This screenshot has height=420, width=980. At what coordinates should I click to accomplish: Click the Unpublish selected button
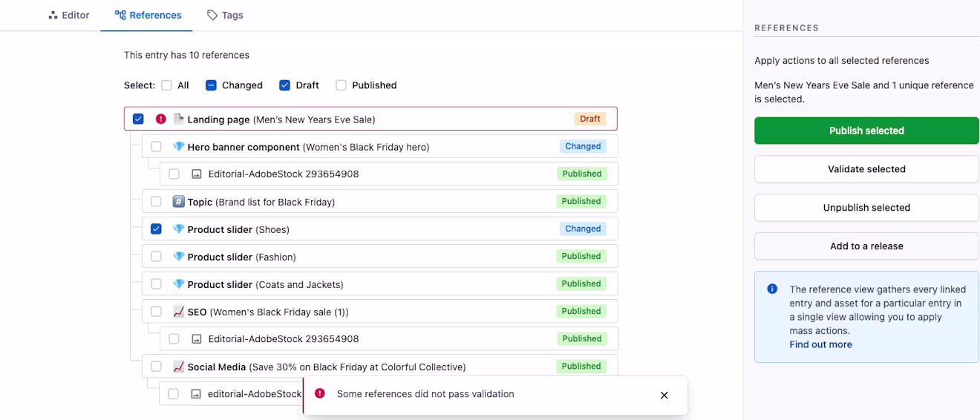[x=866, y=208]
